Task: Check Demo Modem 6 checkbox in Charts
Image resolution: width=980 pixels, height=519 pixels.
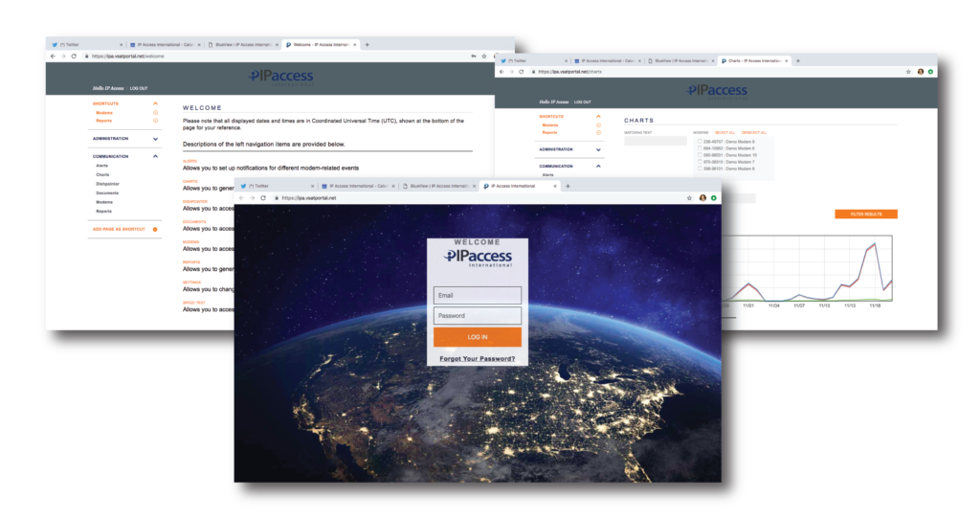Action: 700,148
